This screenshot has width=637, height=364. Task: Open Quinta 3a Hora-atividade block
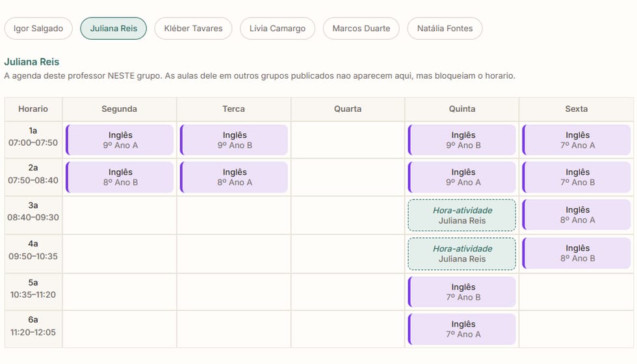coord(462,215)
